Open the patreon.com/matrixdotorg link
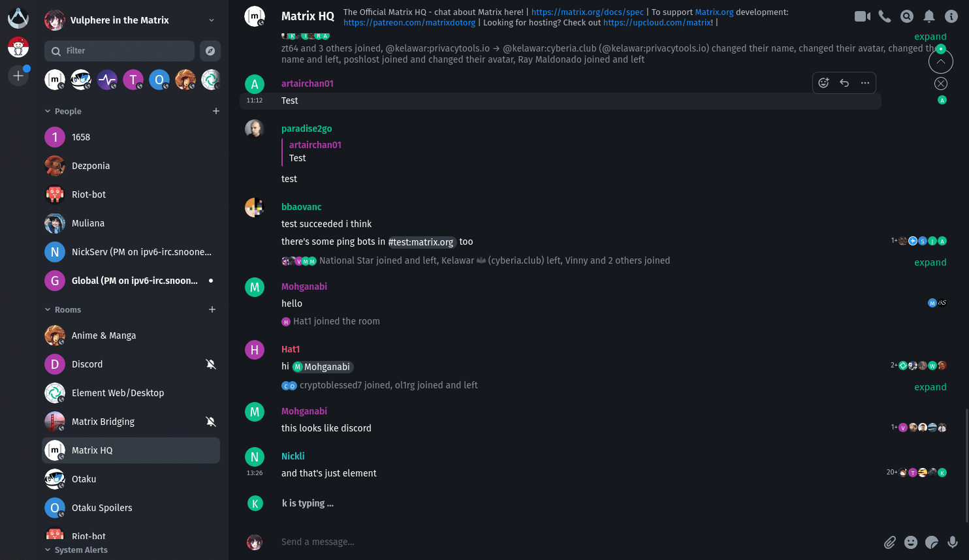The height and width of the screenshot is (560, 969). tap(409, 22)
